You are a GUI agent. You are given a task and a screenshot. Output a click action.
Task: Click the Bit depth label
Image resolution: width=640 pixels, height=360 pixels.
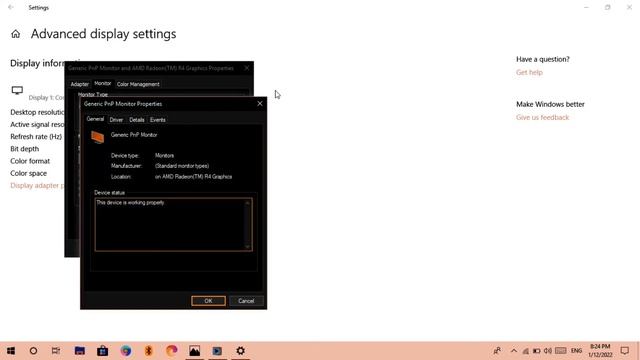coord(24,149)
